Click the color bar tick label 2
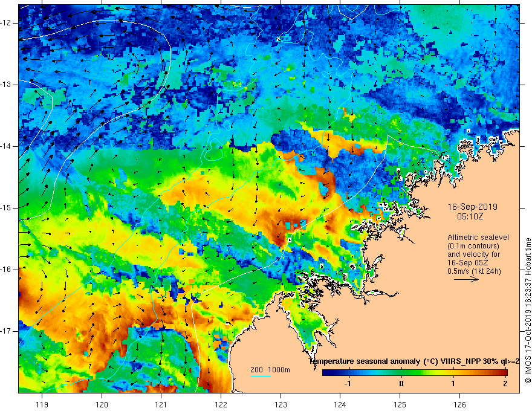Image resolution: width=532 pixels, height=411 pixels. (x=505, y=384)
